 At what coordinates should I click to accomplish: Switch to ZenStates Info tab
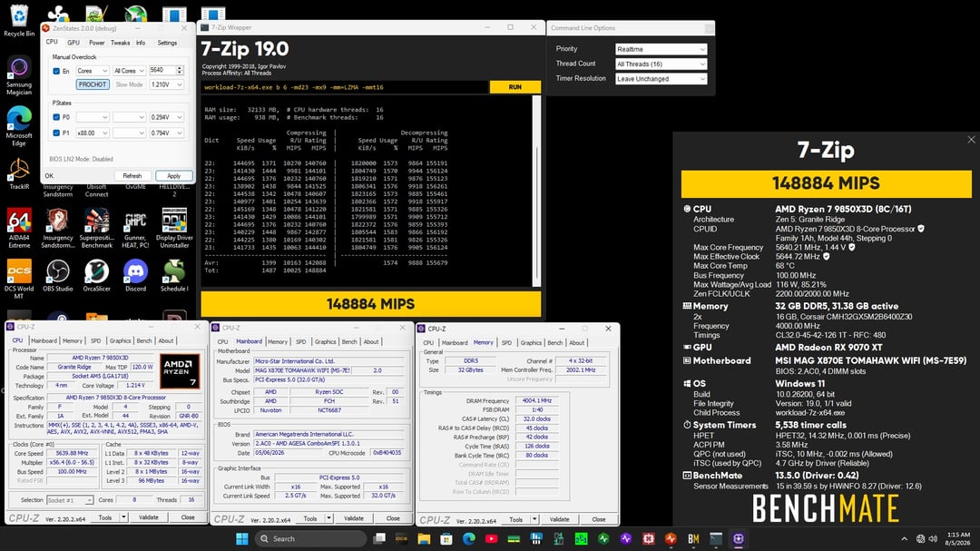(141, 43)
